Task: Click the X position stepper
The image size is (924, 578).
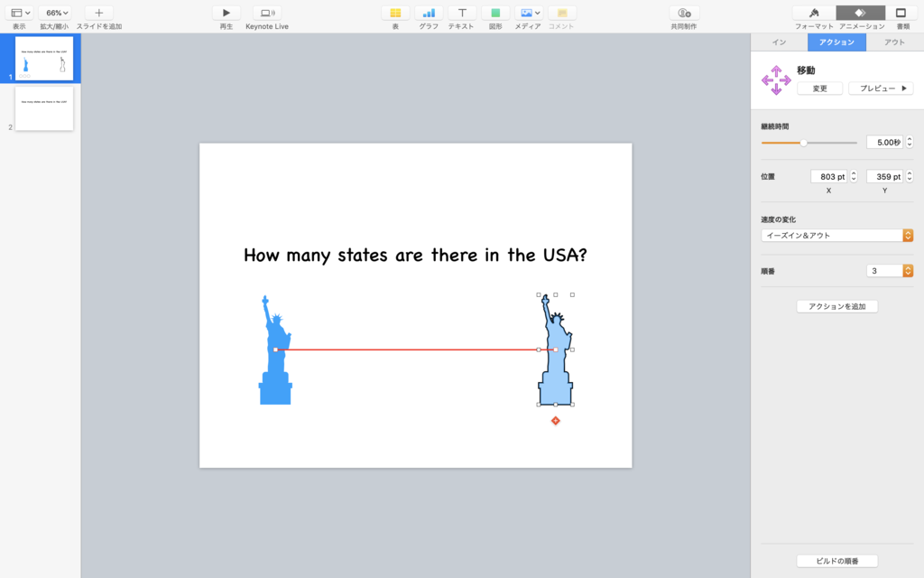Action: [854, 176]
